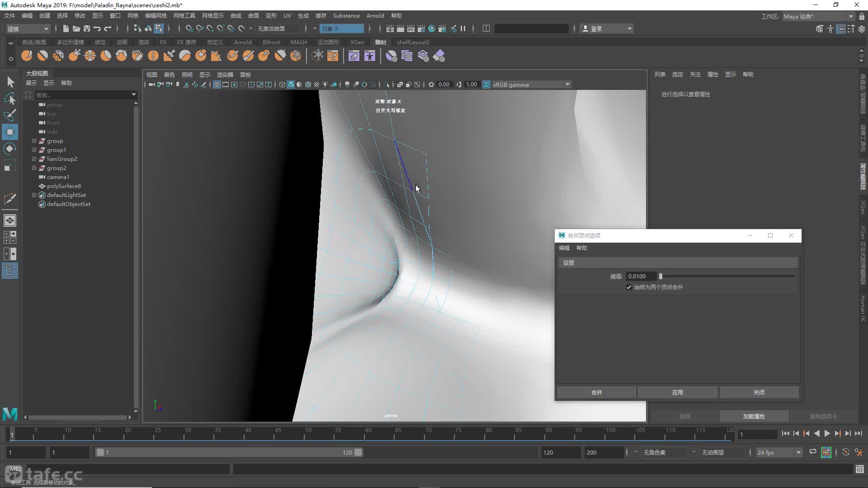The image size is (868, 488).
Task: Click the 加载属性 button
Action: [754, 416]
